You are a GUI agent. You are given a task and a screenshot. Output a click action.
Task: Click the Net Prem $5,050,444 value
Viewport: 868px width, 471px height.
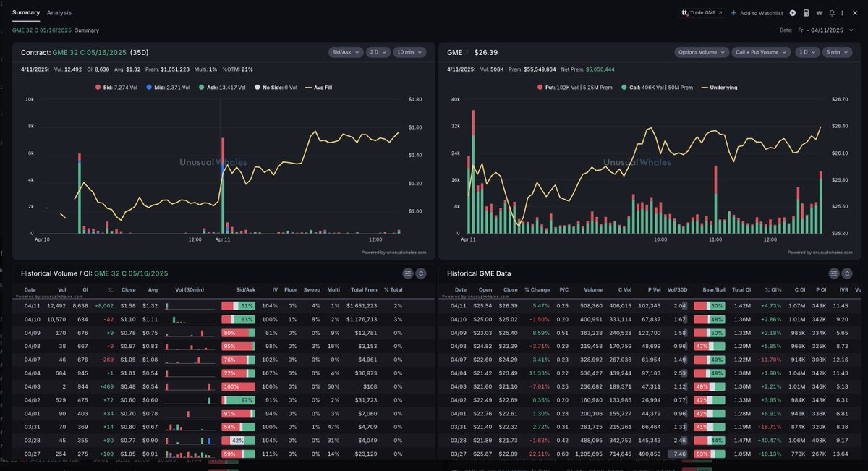point(586,69)
